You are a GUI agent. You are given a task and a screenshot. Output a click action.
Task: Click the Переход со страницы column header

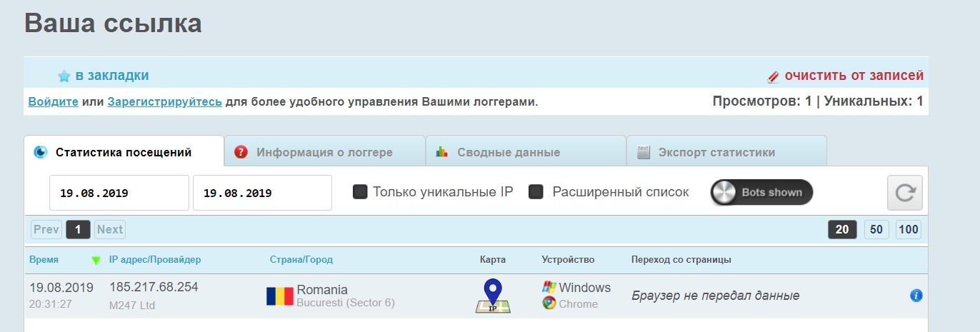[x=681, y=260]
